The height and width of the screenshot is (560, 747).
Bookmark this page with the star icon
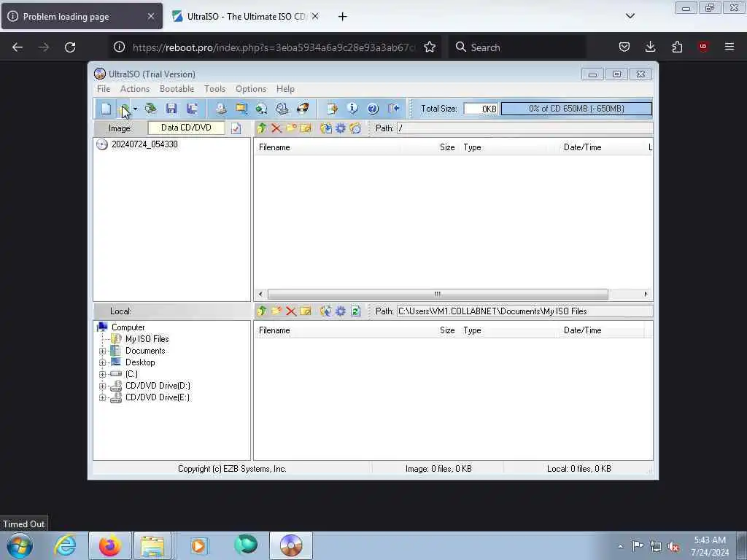(430, 47)
